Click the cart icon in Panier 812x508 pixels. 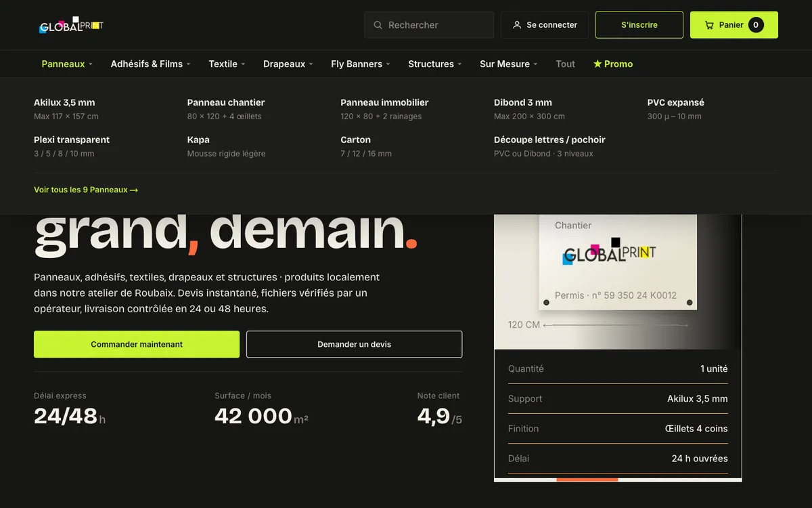point(709,25)
